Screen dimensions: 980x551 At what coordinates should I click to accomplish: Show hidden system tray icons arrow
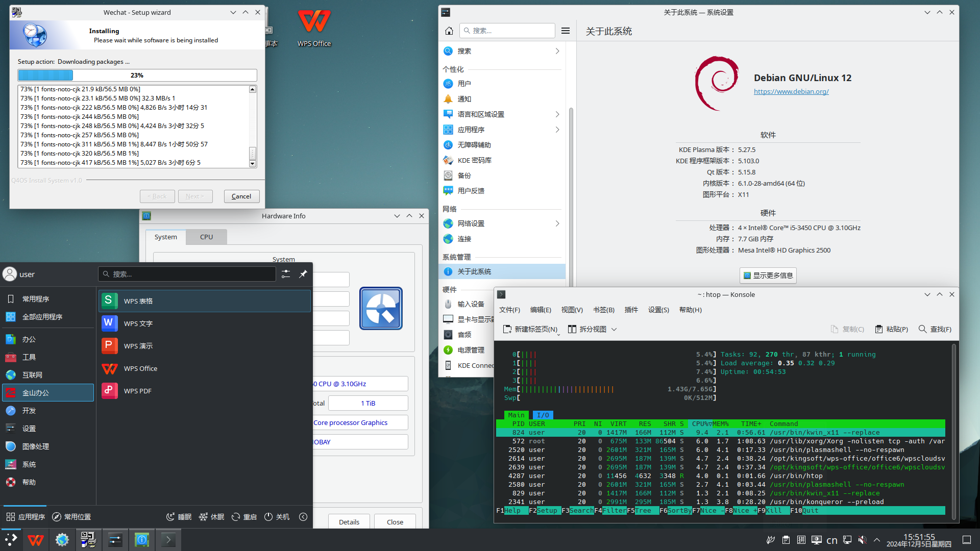(x=877, y=540)
